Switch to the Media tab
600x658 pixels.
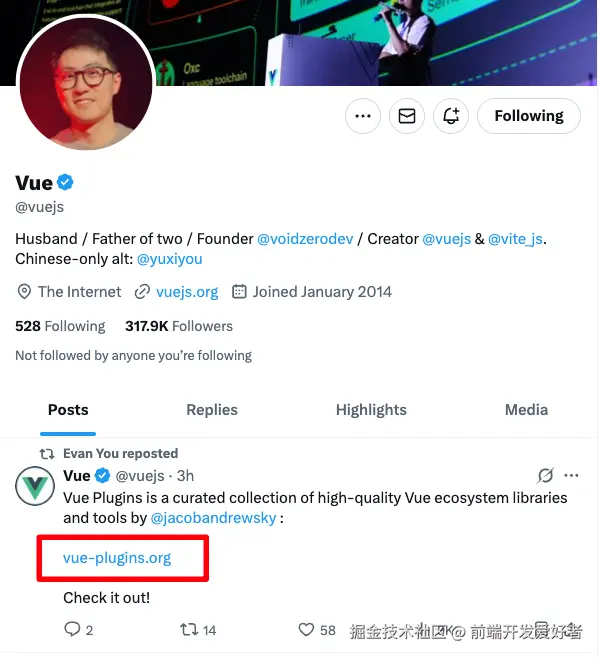tap(526, 410)
